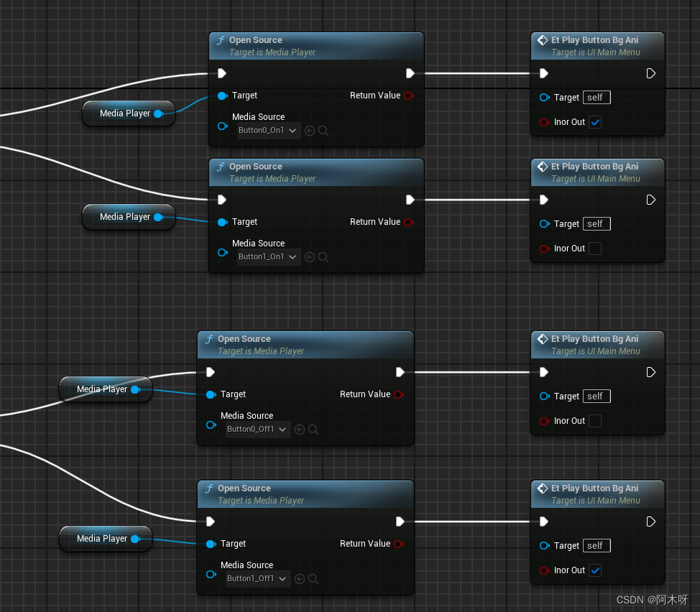The image size is (700, 612).
Task: Click browse circle icon next to Button0_Off1
Action: (x=299, y=429)
